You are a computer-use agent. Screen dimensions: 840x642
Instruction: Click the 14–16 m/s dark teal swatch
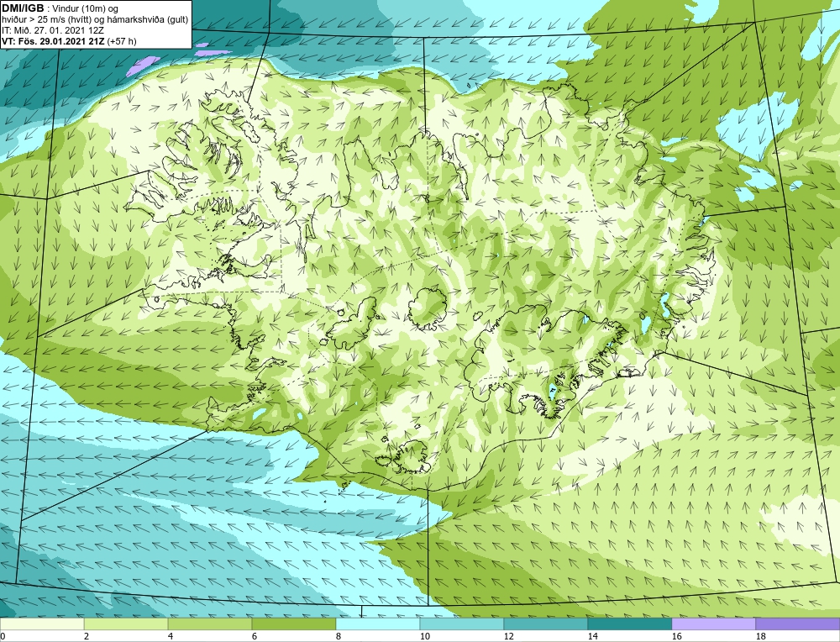(x=630, y=624)
